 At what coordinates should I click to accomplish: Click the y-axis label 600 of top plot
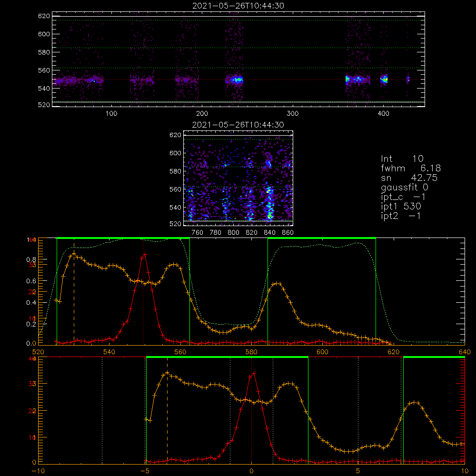coord(44,34)
